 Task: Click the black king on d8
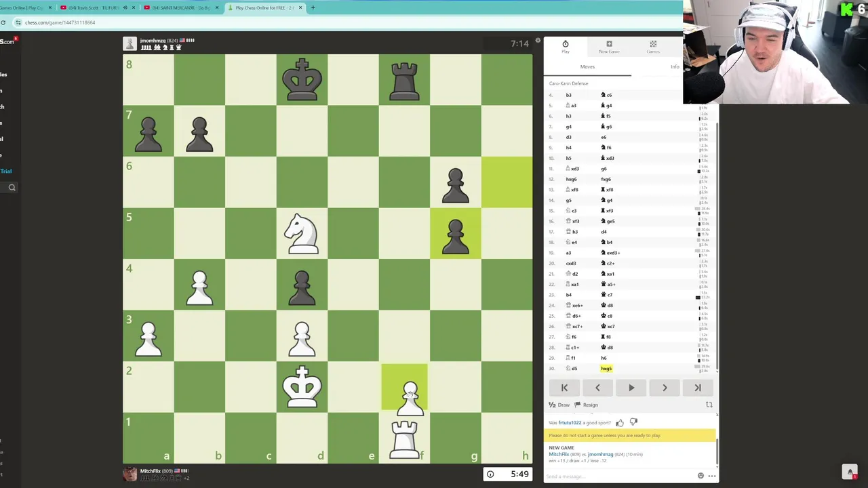point(302,81)
